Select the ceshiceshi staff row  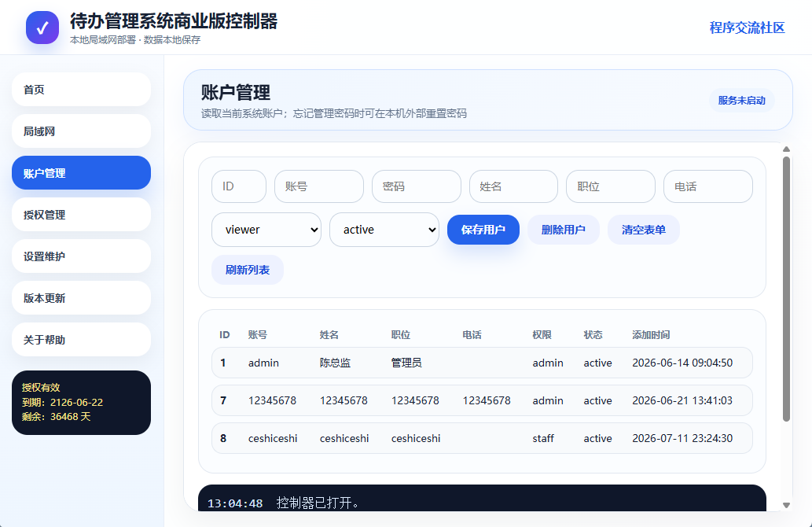pos(482,438)
